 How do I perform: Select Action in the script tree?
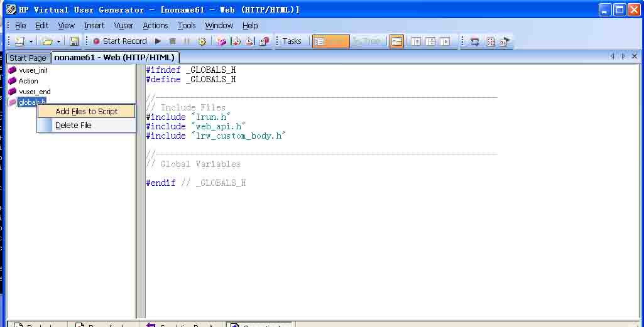coord(28,81)
